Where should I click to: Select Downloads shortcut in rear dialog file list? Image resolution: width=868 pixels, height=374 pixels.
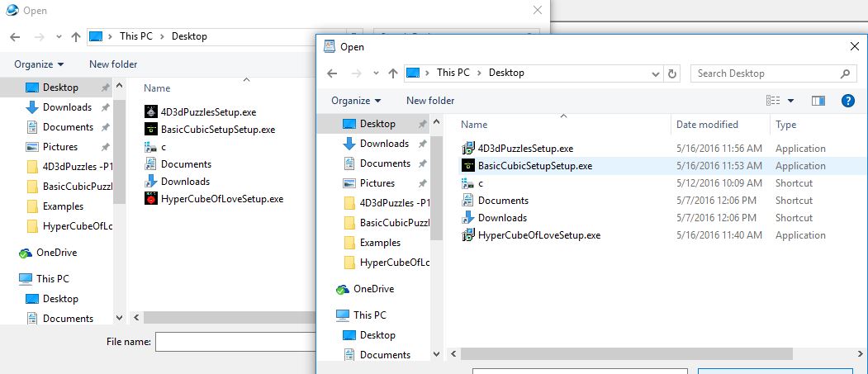click(x=177, y=182)
